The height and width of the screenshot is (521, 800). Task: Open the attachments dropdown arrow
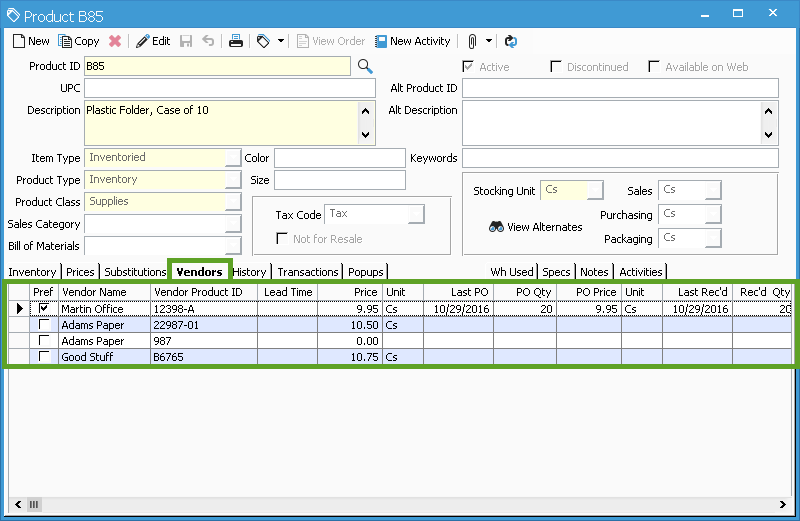coord(488,41)
